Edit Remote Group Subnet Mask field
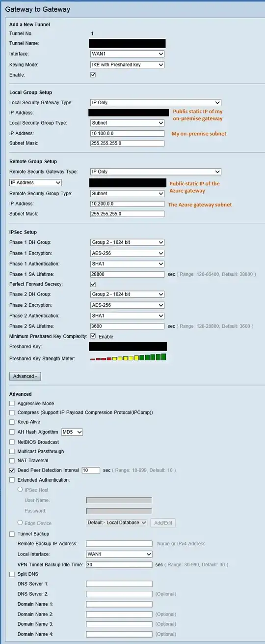The image size is (265, 644). pyautogui.click(x=127, y=214)
